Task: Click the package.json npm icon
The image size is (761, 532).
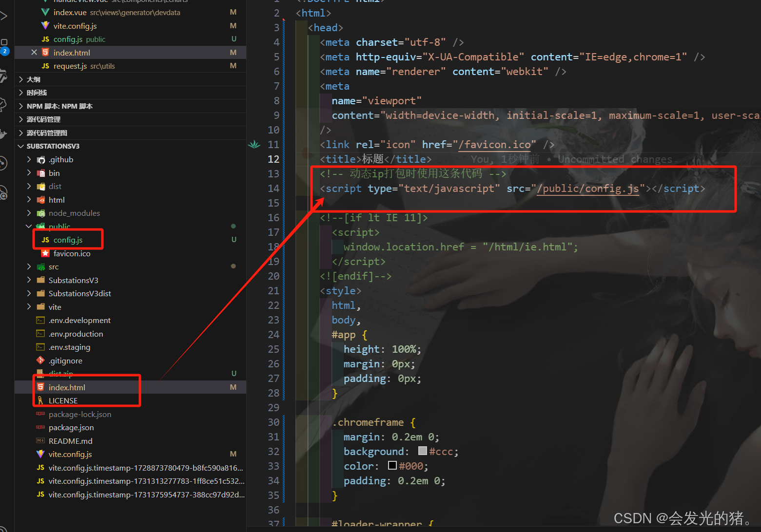Action: coord(40,427)
